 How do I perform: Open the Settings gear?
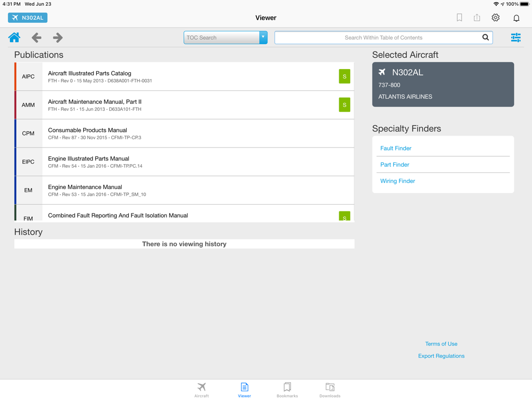click(495, 17)
